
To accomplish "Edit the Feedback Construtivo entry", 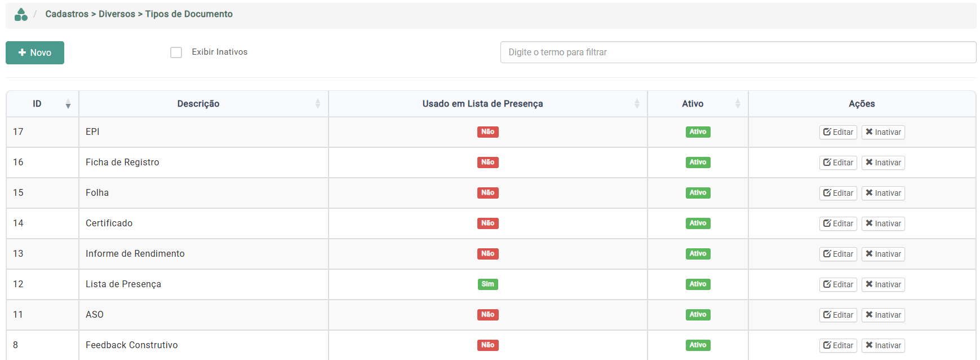I will [837, 345].
